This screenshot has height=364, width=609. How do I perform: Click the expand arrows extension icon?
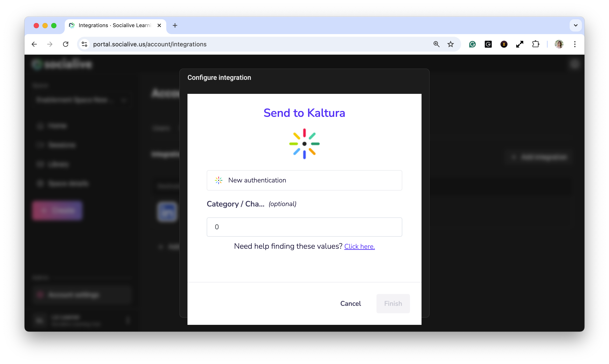pos(520,44)
